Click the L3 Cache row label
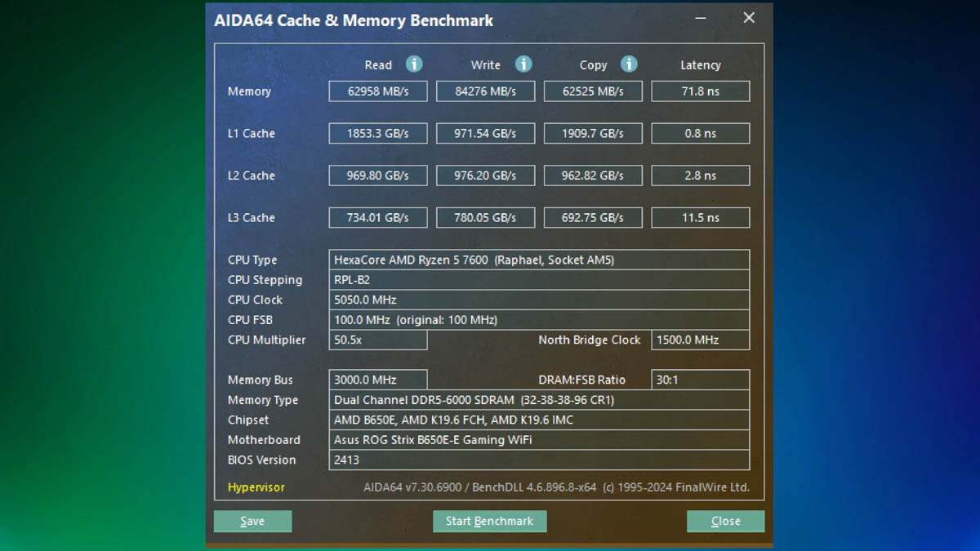The height and width of the screenshot is (551, 980). (x=252, y=218)
